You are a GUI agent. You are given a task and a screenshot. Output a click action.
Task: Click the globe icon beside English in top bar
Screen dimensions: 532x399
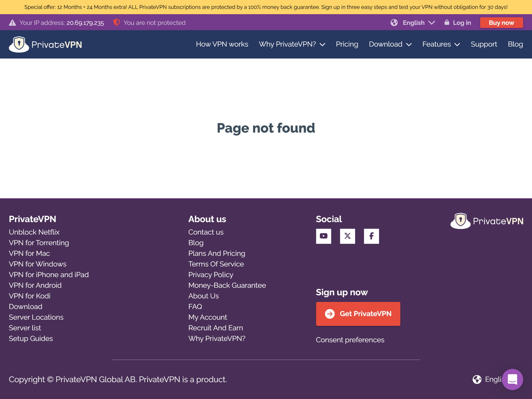click(394, 23)
